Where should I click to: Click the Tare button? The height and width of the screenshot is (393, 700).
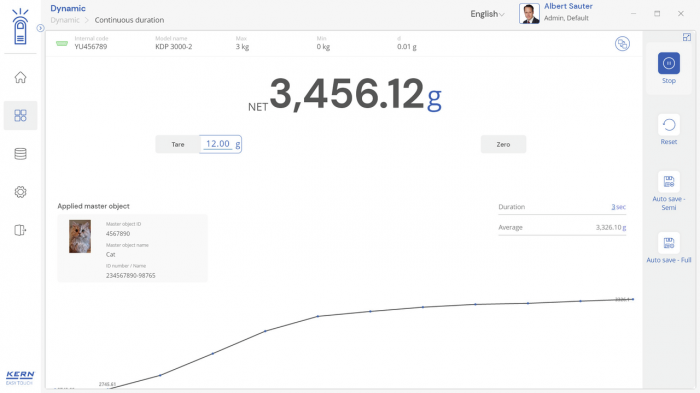178,144
